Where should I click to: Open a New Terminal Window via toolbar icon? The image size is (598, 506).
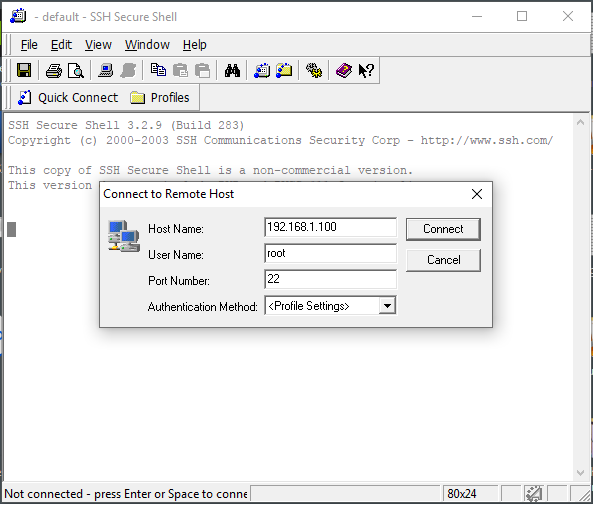[262, 71]
